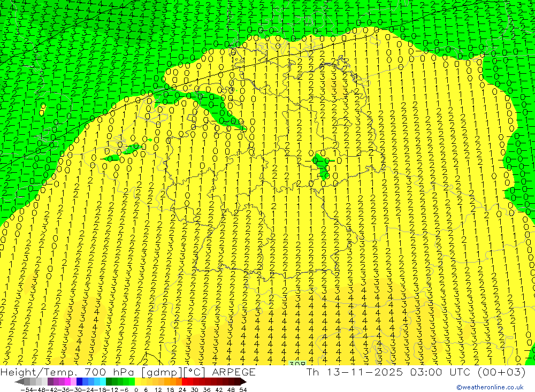Click the '-6' legend value

(x=124, y=390)
